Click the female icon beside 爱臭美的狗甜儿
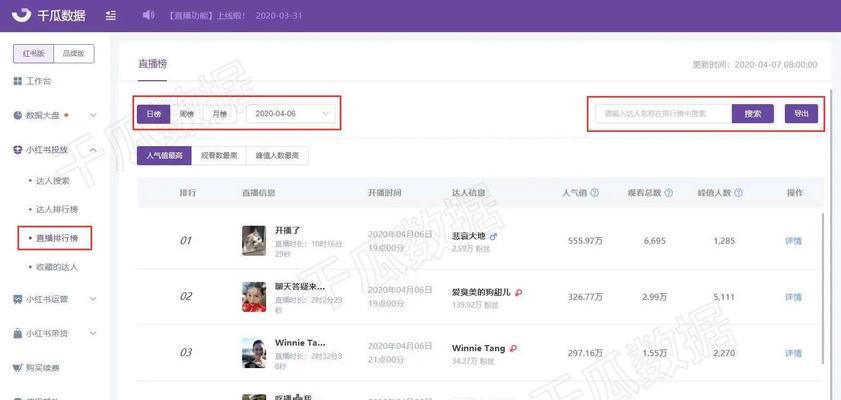The height and width of the screenshot is (400, 841). [519, 292]
